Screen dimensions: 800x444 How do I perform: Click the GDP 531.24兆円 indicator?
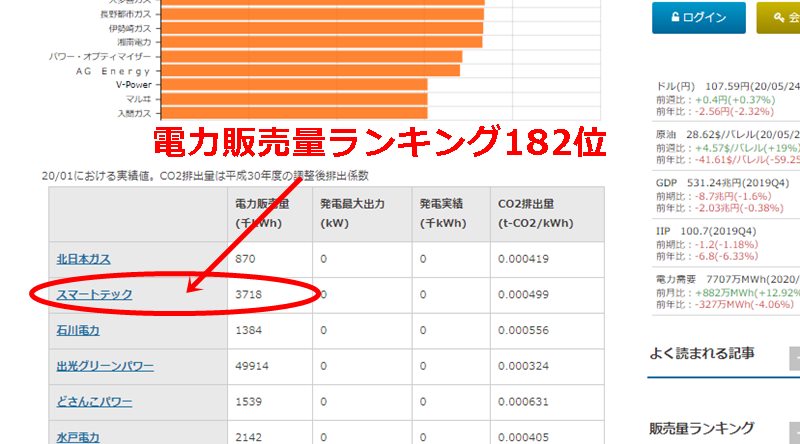click(x=722, y=183)
